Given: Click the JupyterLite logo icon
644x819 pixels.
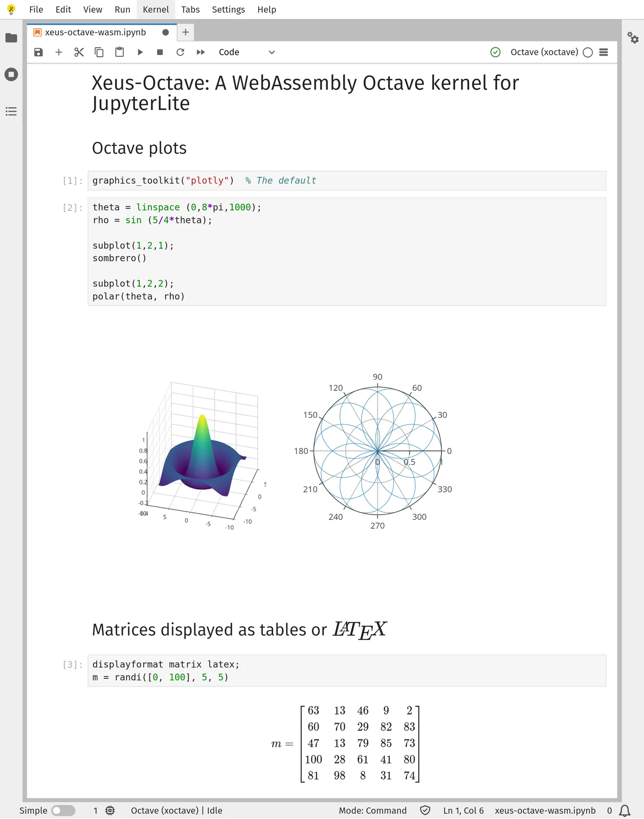Looking at the screenshot, I should pos(11,9).
